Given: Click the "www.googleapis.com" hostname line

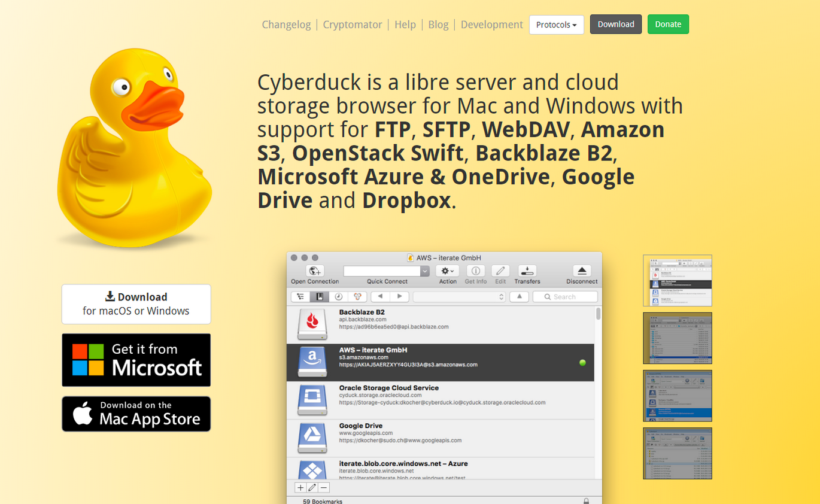Looking at the screenshot, I should click(x=366, y=433).
